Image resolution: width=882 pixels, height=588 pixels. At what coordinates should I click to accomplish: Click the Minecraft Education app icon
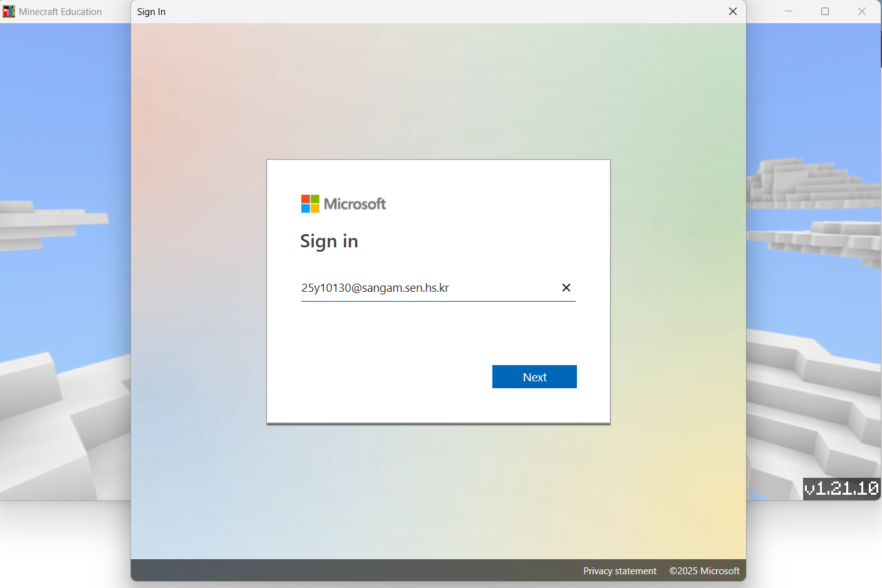pyautogui.click(x=9, y=11)
